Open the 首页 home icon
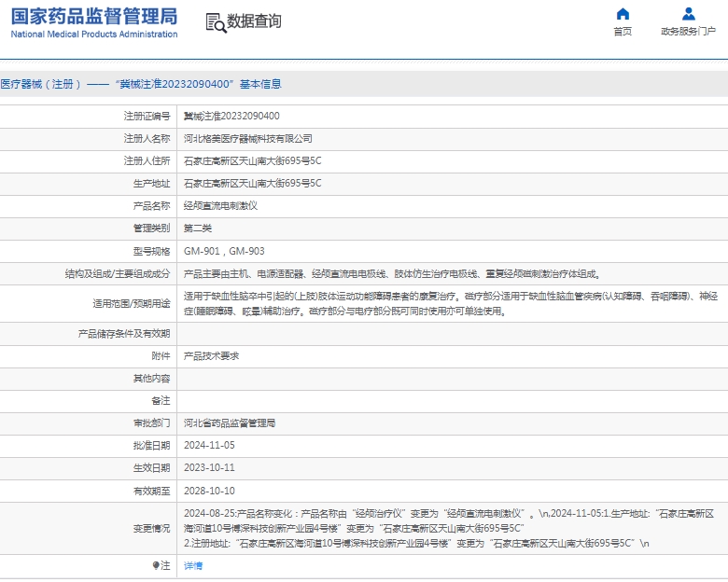Screen dimensions: 728x582 623,14
